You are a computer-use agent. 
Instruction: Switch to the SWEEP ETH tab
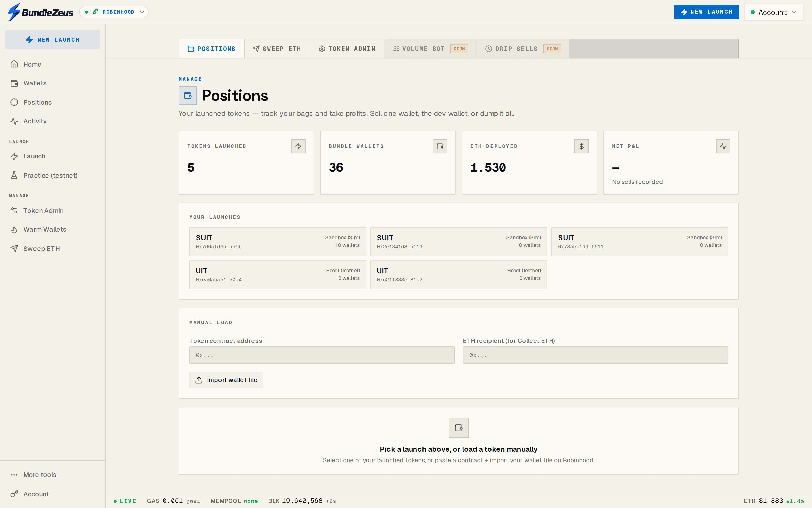coord(277,49)
